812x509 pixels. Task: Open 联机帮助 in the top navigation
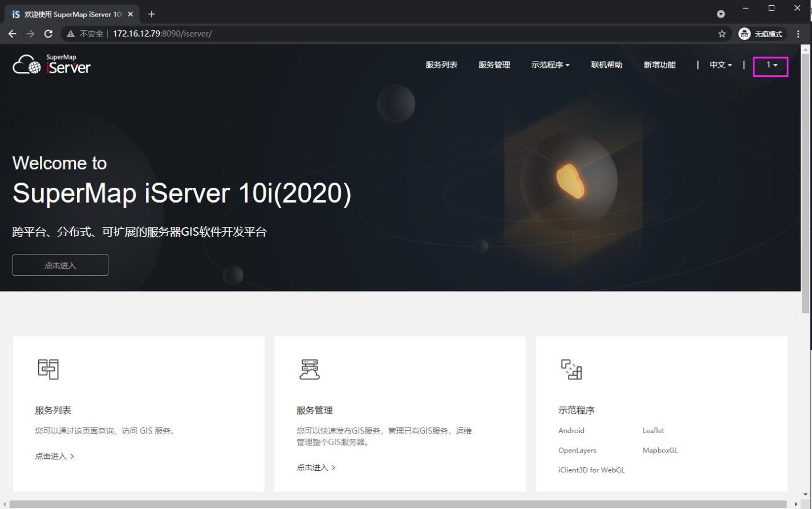pyautogui.click(x=607, y=64)
